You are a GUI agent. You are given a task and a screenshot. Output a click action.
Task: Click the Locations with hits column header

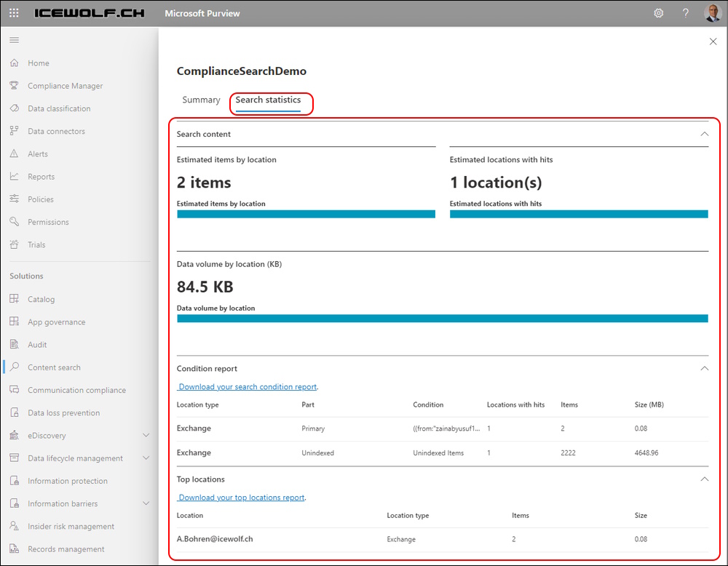[x=516, y=405]
